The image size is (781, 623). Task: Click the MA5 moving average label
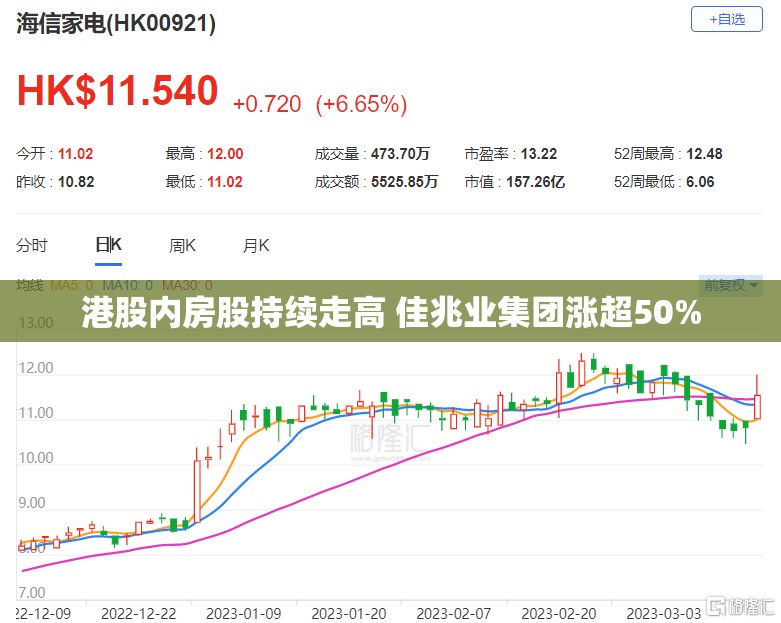(x=72, y=285)
